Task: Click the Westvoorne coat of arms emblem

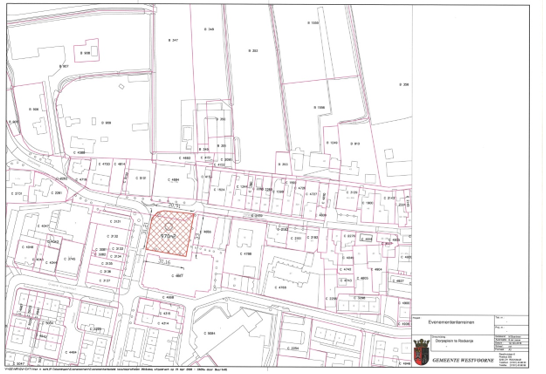Action: tap(421, 352)
